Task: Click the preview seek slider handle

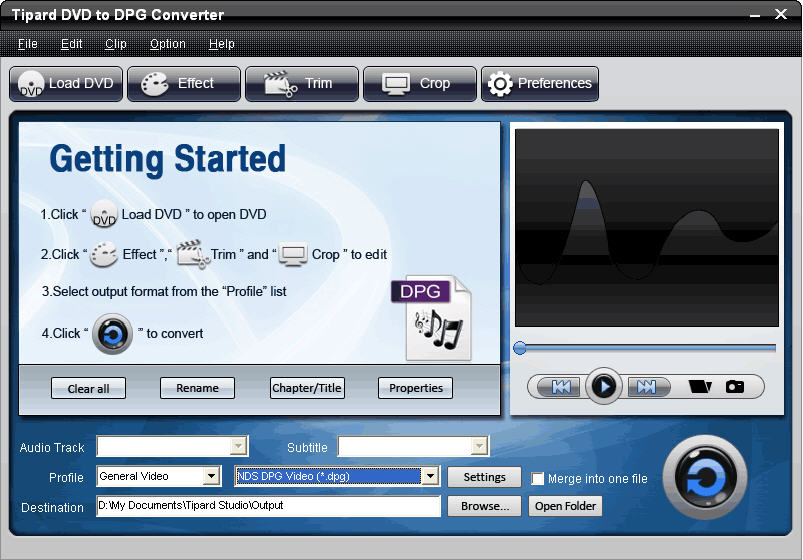Action: pos(520,348)
